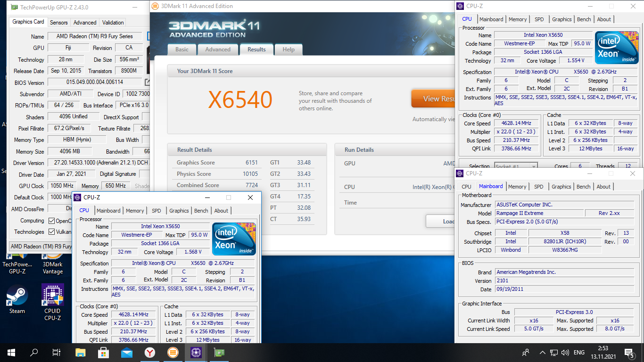Switch to GPU-Z green taskbar icon
Viewport: 644px width, 362px height.
[x=219, y=353]
